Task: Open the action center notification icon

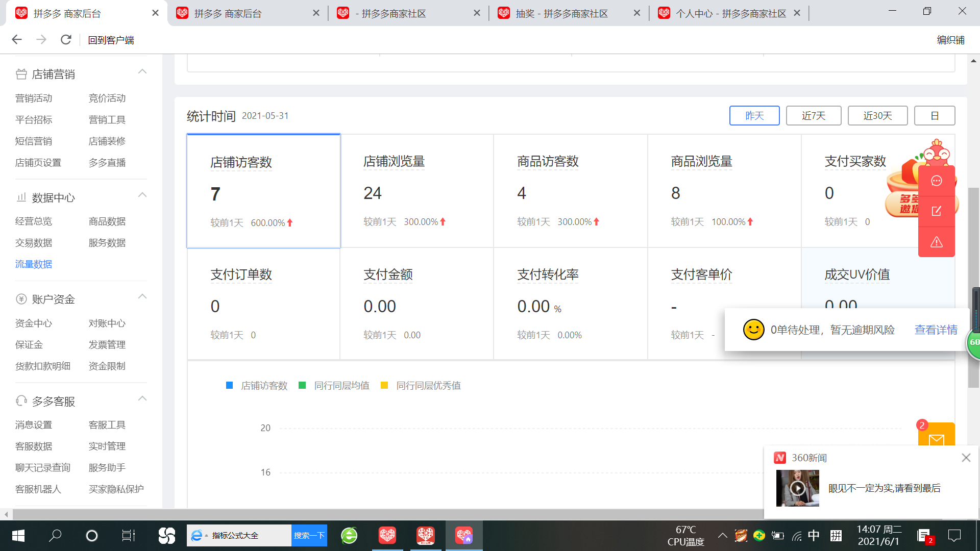Action: tap(954, 536)
